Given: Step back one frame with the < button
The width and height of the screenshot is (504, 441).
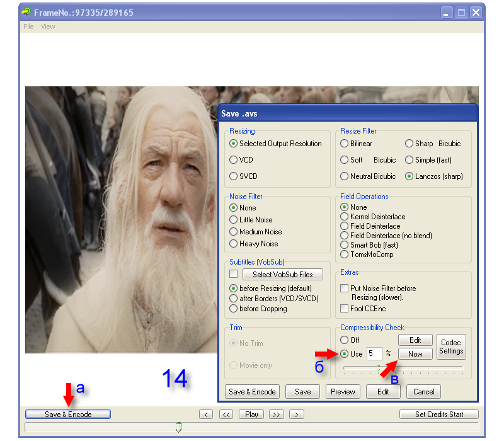Looking at the screenshot, I should [206, 415].
